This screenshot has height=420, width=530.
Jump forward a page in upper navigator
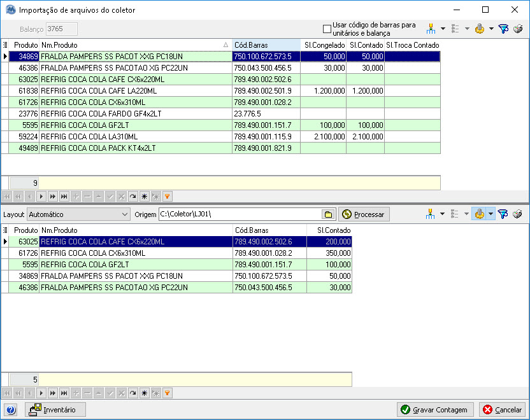pyautogui.click(x=53, y=197)
